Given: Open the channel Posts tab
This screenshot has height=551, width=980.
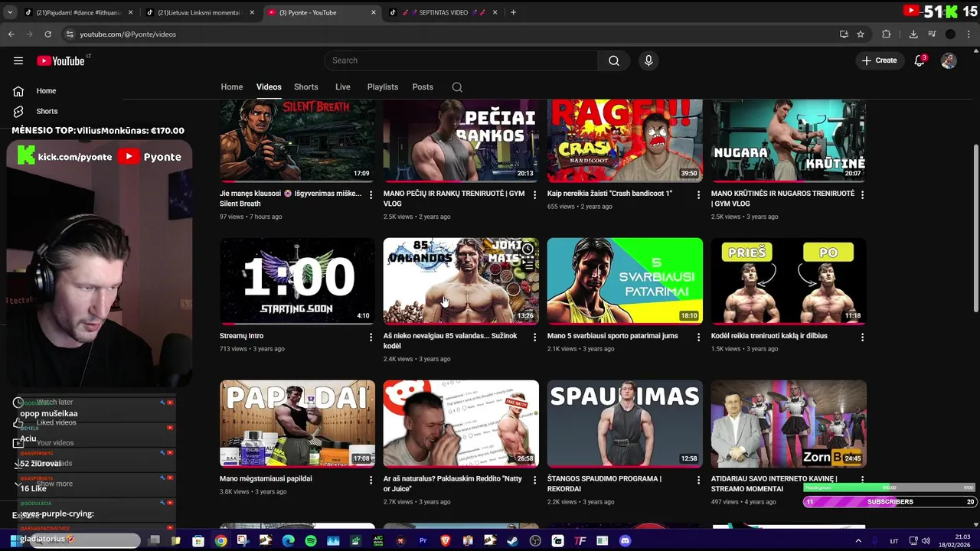Looking at the screenshot, I should (423, 87).
